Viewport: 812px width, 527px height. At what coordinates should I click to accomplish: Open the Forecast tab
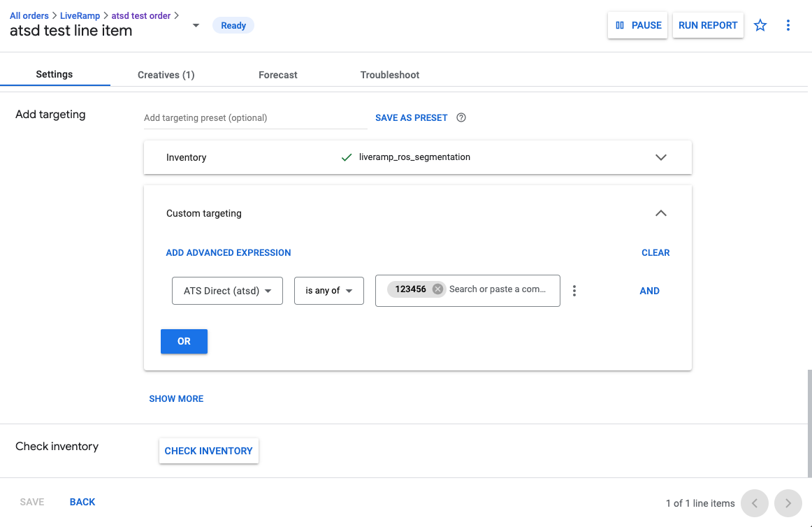pos(277,75)
